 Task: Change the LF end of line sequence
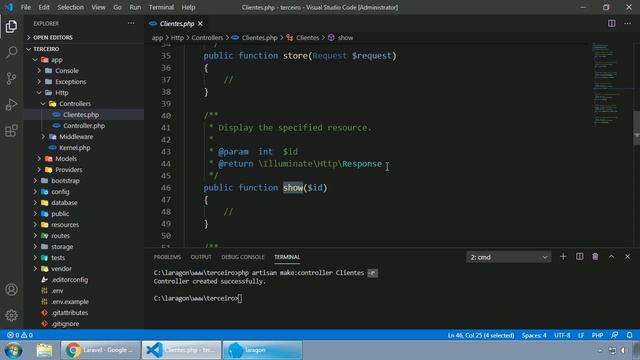point(581,335)
